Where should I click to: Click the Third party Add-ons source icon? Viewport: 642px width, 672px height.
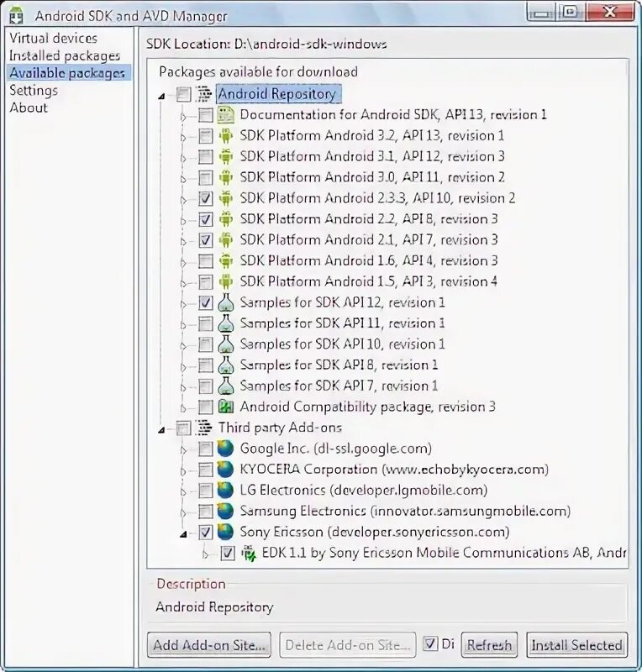tap(204, 428)
